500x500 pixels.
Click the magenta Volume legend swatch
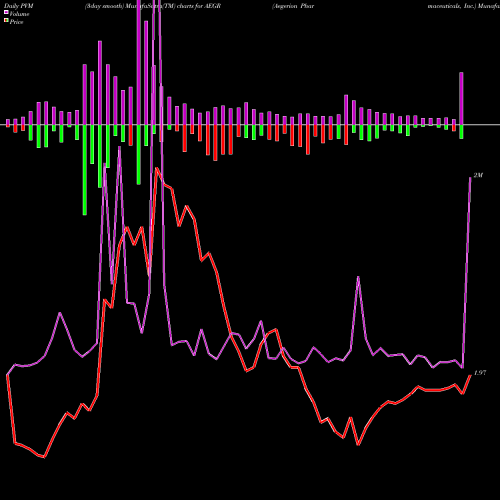point(6,12)
